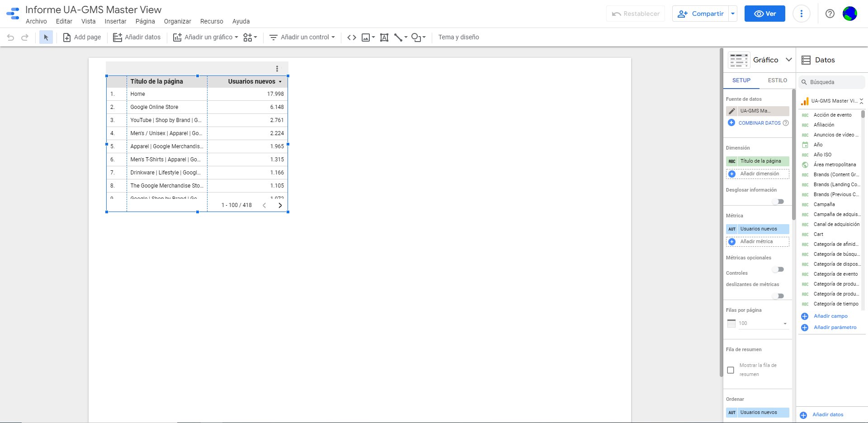Switch to the ESTILO tab
The width and height of the screenshot is (868, 423).
[x=778, y=80]
